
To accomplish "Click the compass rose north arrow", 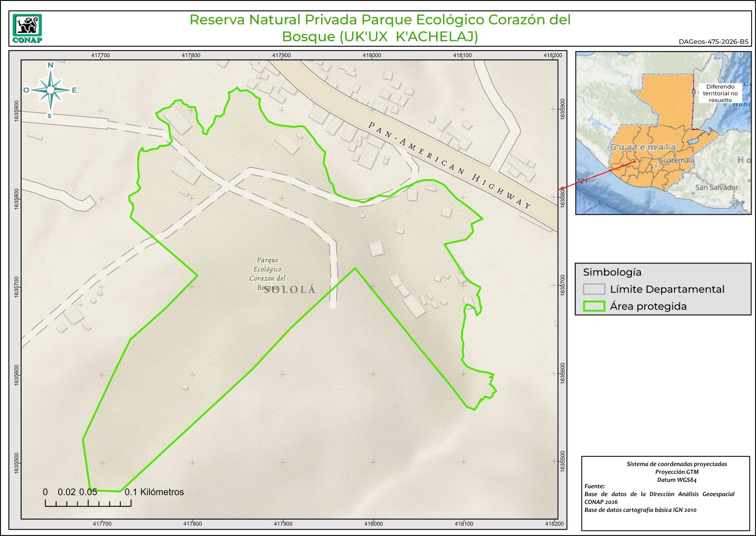I will point(50,90).
